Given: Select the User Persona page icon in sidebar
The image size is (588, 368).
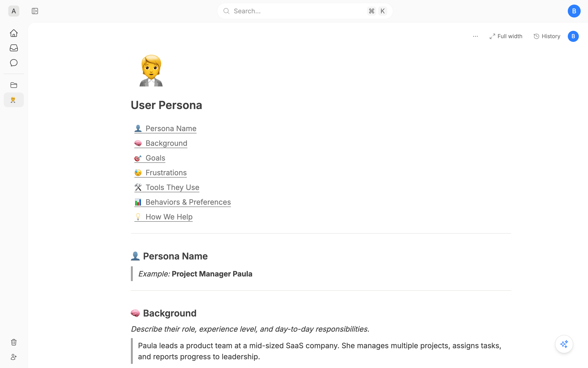Looking at the screenshot, I should point(14,100).
